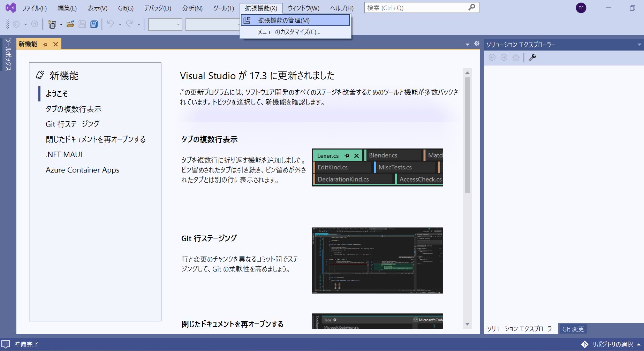
Task: Select タブの複数行表示 in the sidebar list
Action: (x=74, y=109)
